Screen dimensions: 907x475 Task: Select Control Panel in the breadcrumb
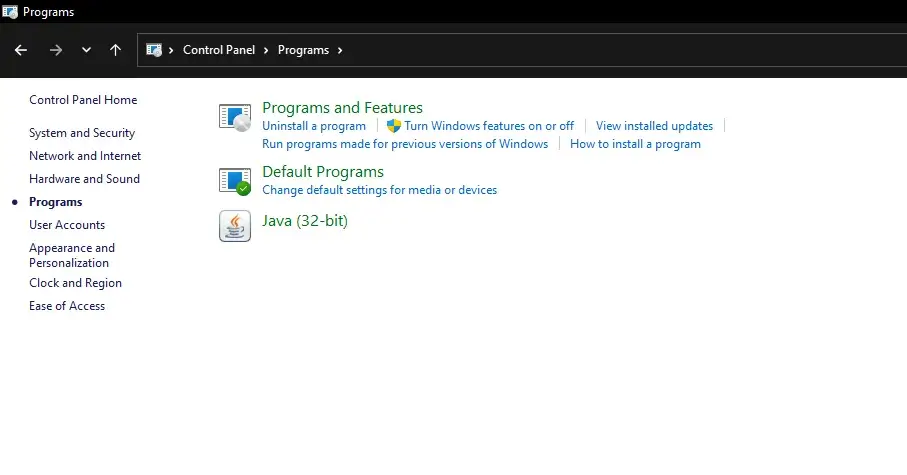(219, 50)
